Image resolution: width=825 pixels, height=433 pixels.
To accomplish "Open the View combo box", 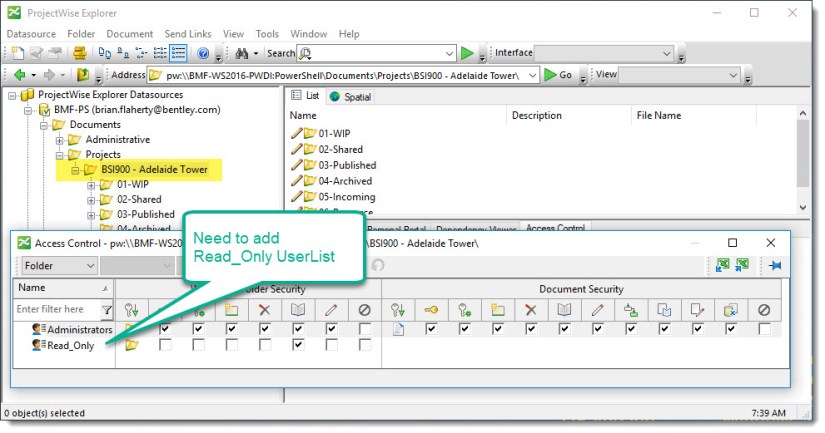I will pos(679,75).
